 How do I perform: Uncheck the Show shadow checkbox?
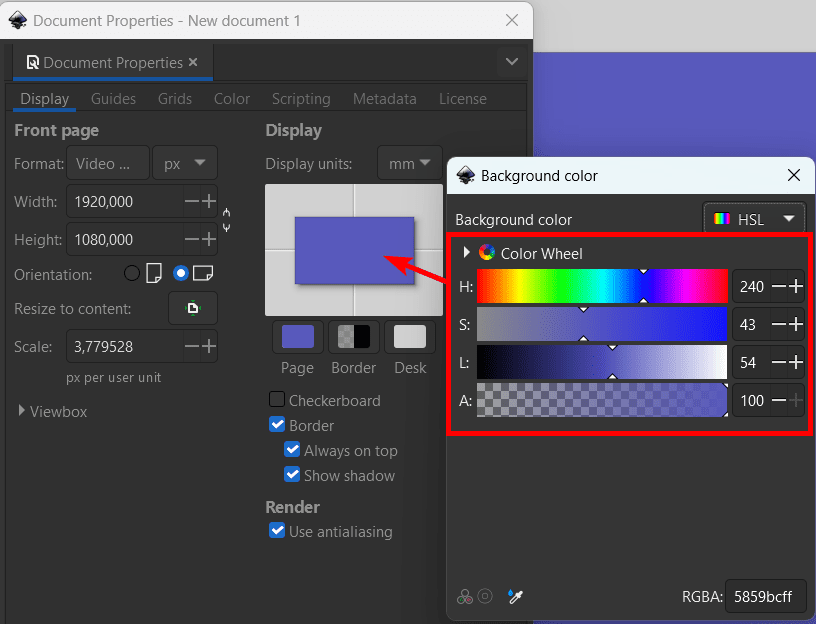[x=292, y=475]
